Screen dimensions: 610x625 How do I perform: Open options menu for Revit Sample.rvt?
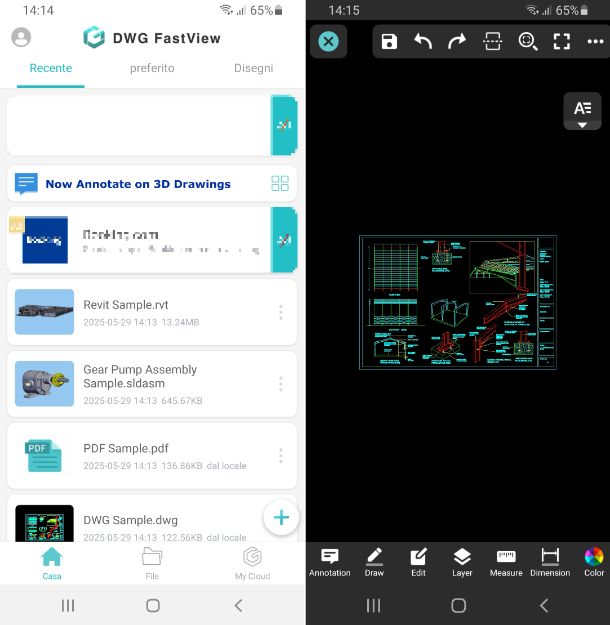coord(281,312)
